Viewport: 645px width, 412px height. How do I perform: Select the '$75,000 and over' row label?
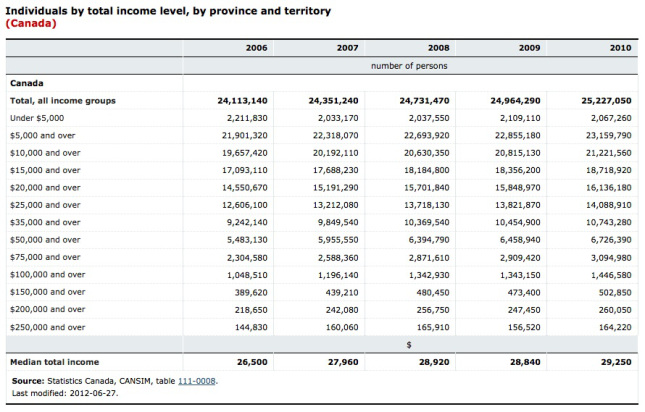(45, 257)
